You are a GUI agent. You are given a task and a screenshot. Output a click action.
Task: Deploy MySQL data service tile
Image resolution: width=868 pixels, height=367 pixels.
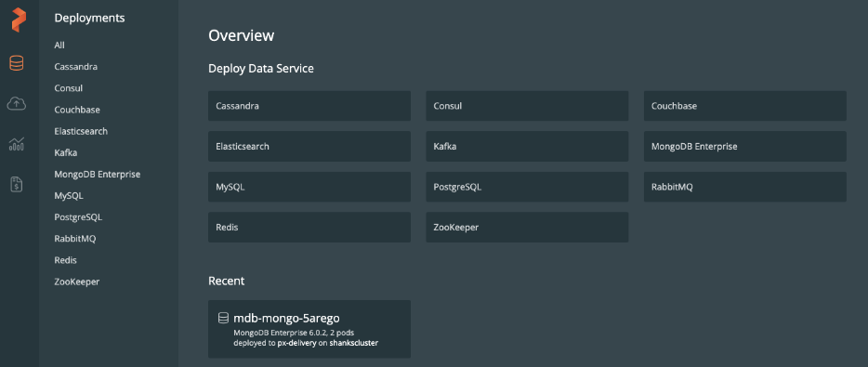pos(309,187)
